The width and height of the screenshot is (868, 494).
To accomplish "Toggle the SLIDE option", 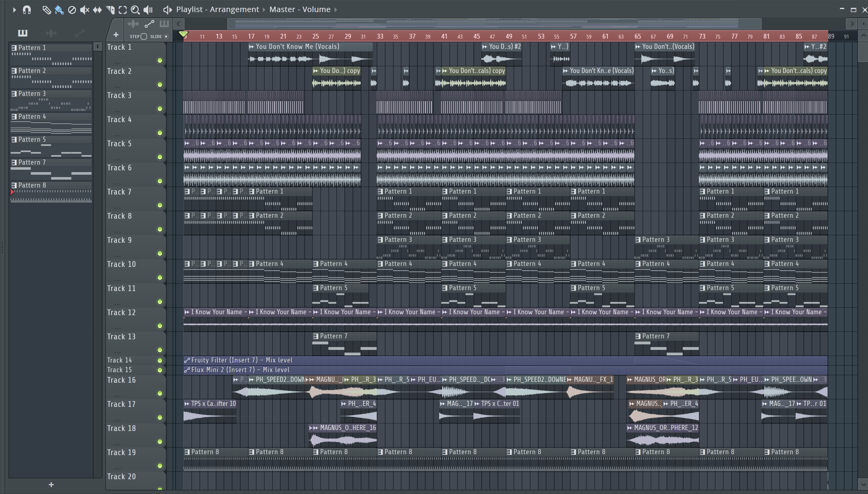I will [x=166, y=37].
